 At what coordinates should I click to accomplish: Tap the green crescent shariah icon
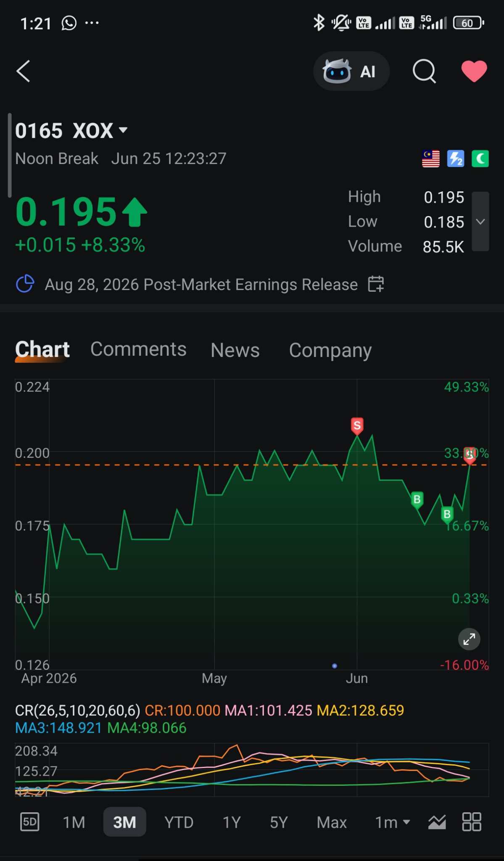click(480, 159)
